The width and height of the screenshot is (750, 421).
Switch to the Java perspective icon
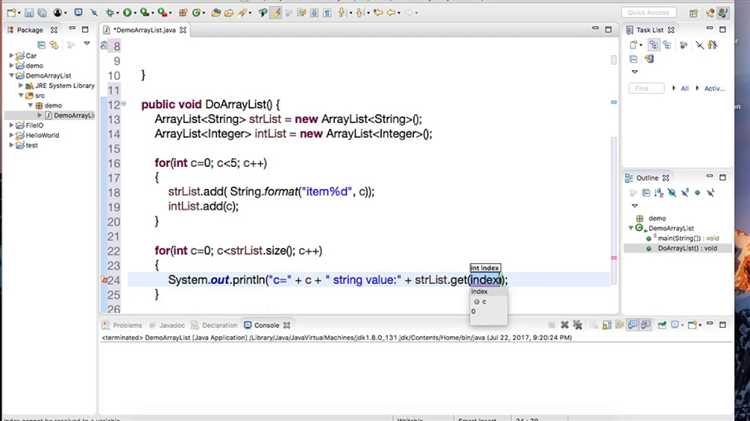[723, 13]
